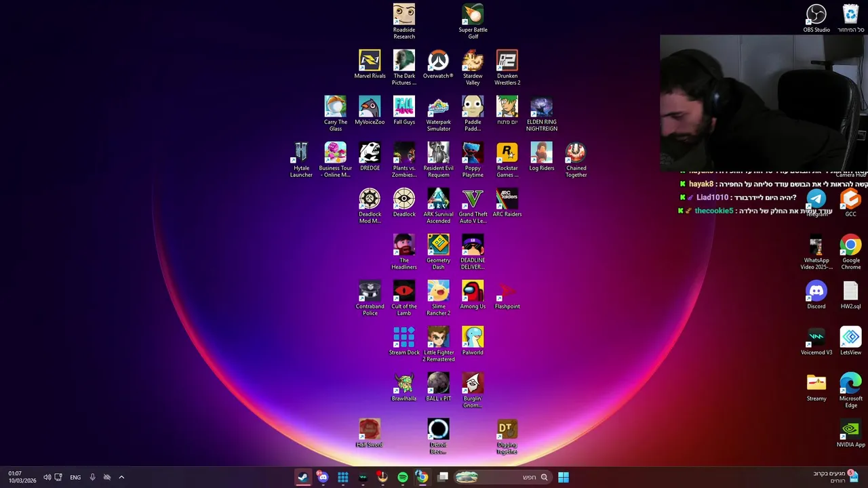Launch Grand Theft Auto V from the desktop

[473, 205]
